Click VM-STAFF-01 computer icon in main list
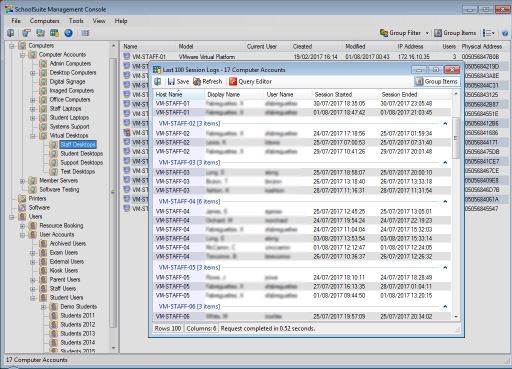 (126, 57)
